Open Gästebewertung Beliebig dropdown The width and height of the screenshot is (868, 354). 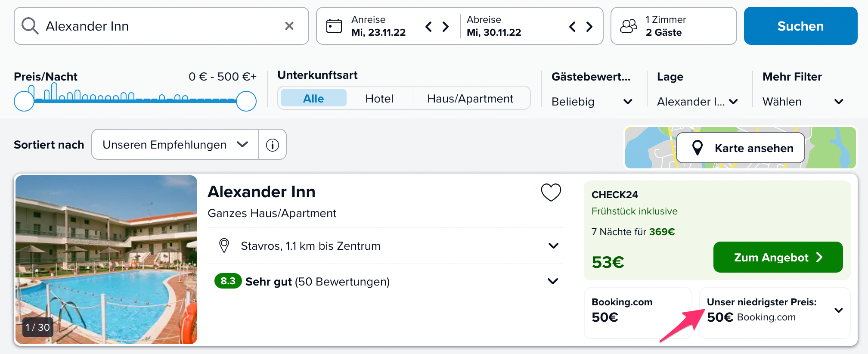coord(592,102)
